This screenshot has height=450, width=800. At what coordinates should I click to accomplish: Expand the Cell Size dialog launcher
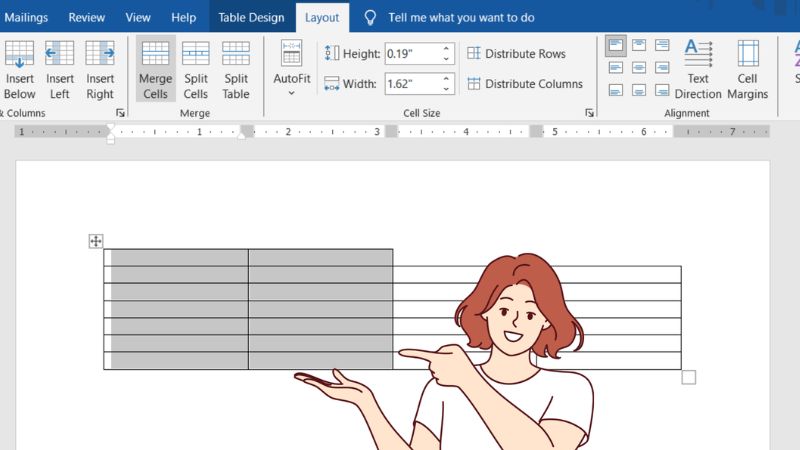589,113
